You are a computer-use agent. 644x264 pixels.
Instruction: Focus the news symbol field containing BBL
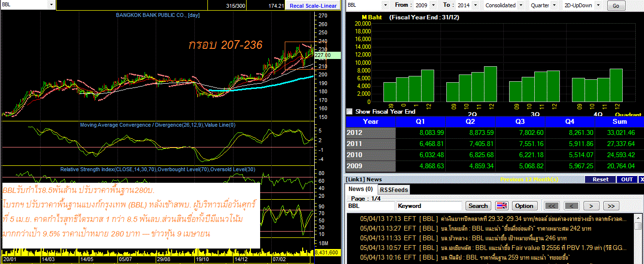(370, 205)
